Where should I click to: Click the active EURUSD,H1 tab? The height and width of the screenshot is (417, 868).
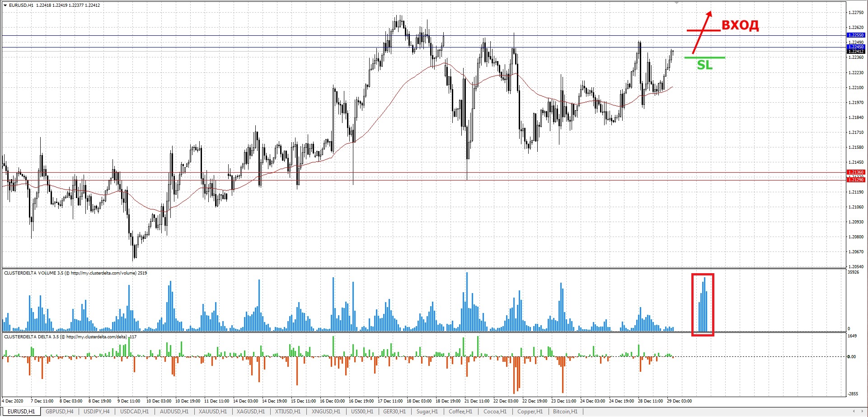tap(21, 412)
